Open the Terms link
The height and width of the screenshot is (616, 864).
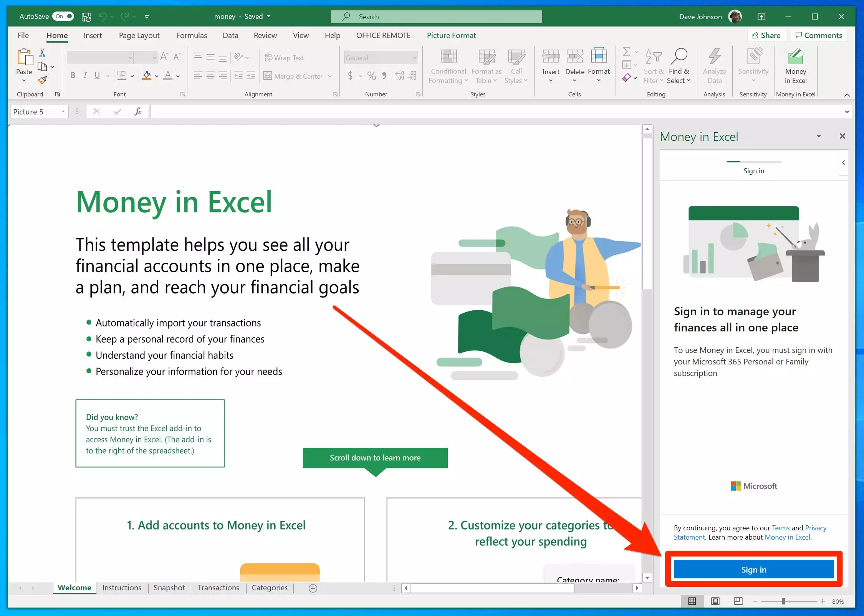781,528
